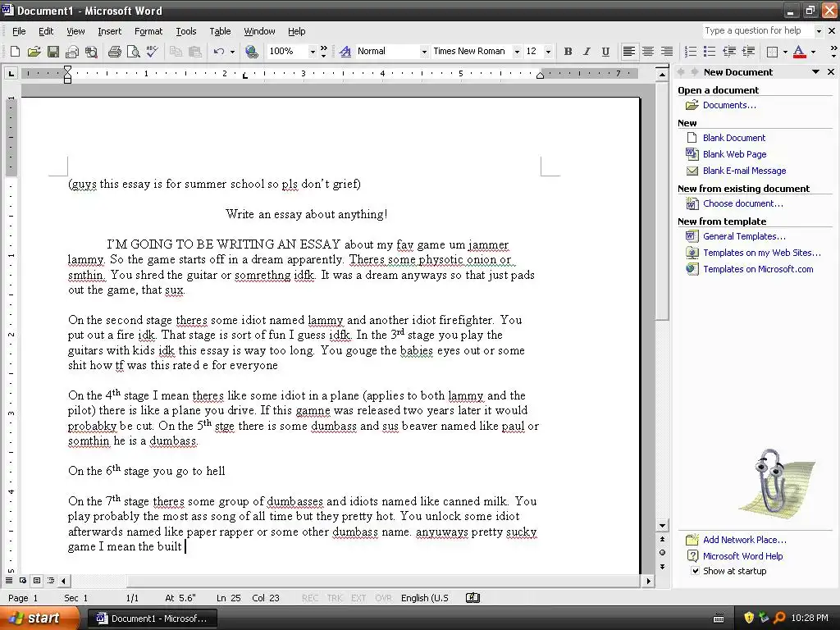
Task: Open Print Preview from the toolbar
Action: (x=134, y=52)
